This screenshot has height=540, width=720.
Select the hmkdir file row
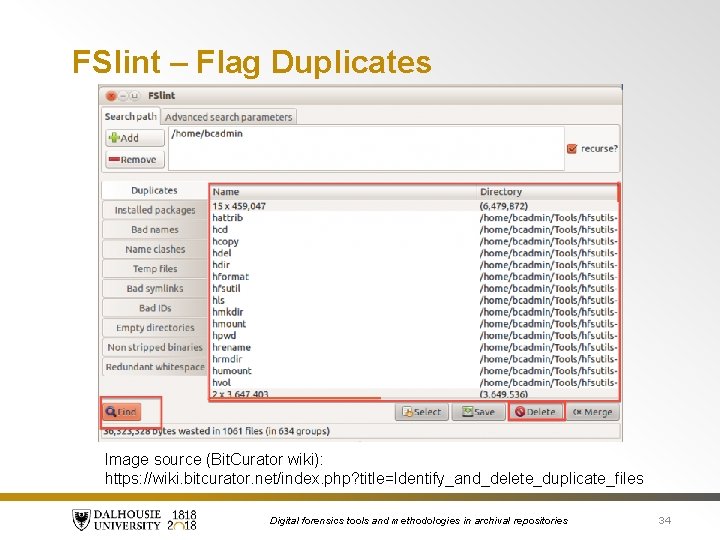coord(414,312)
